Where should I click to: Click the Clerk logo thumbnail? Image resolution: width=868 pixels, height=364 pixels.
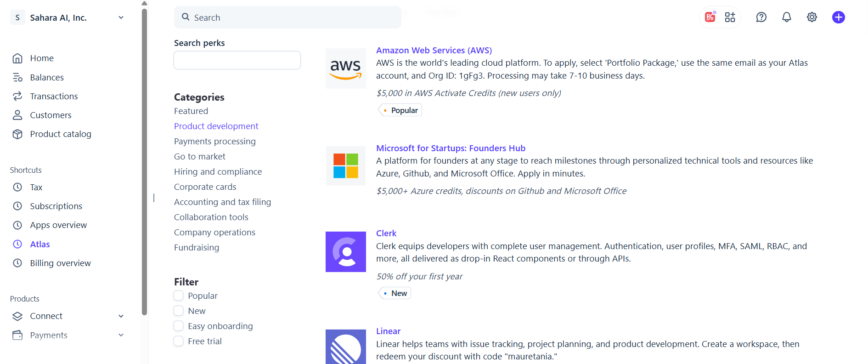346,251
